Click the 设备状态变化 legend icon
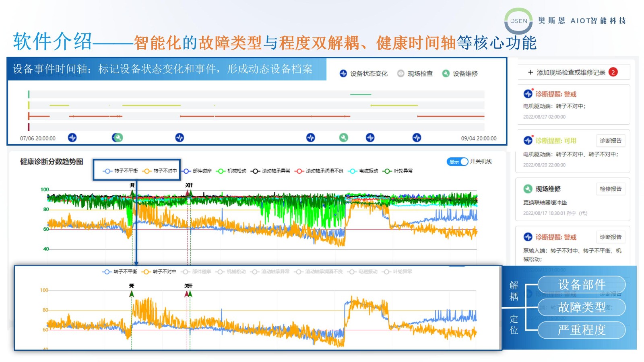The image size is (644, 362). point(343,74)
